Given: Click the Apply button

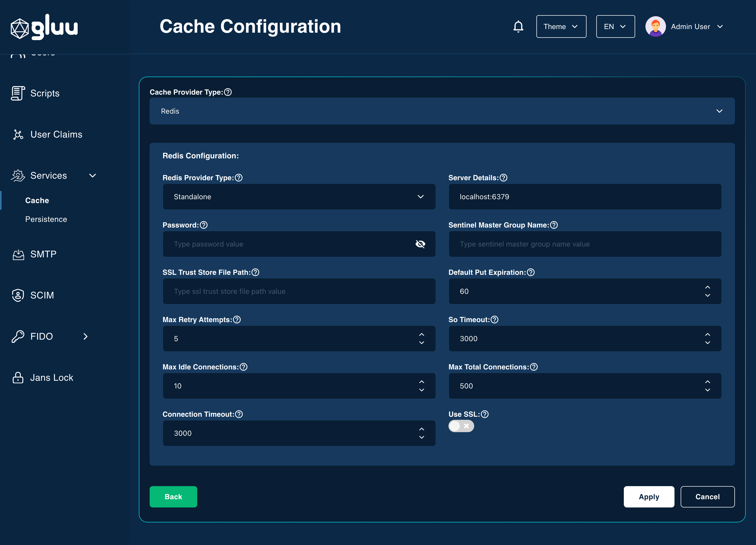Looking at the screenshot, I should 649,497.
